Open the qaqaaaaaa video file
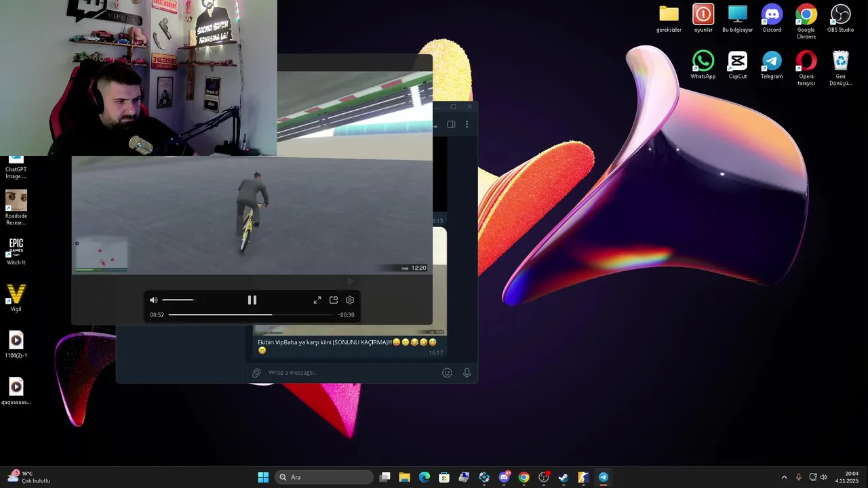Screen dimensions: 868x488 click(16, 391)
